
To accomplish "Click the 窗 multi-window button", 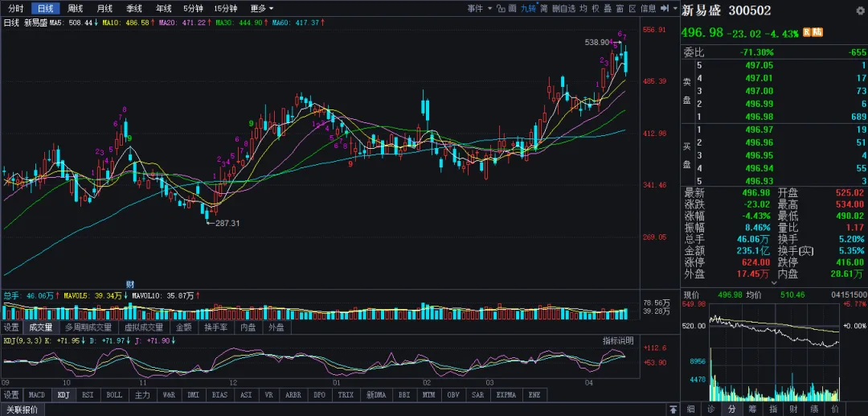I will (620, 8).
